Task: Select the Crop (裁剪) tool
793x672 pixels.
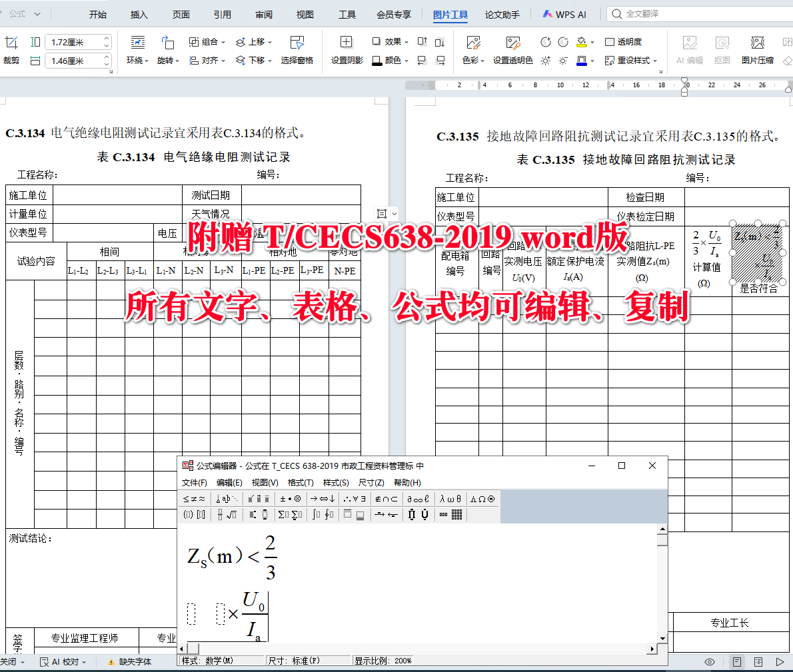Action: coord(11,50)
